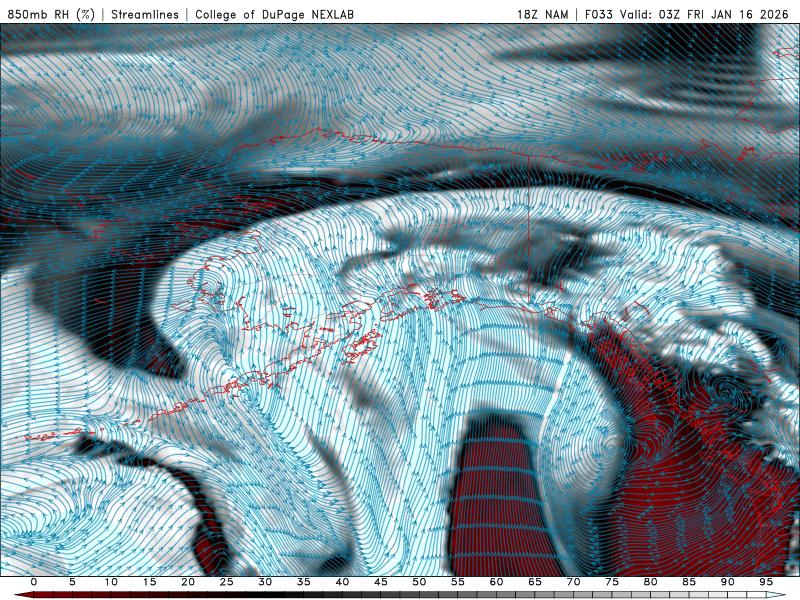Select the 10 value on color scale

tap(111, 582)
